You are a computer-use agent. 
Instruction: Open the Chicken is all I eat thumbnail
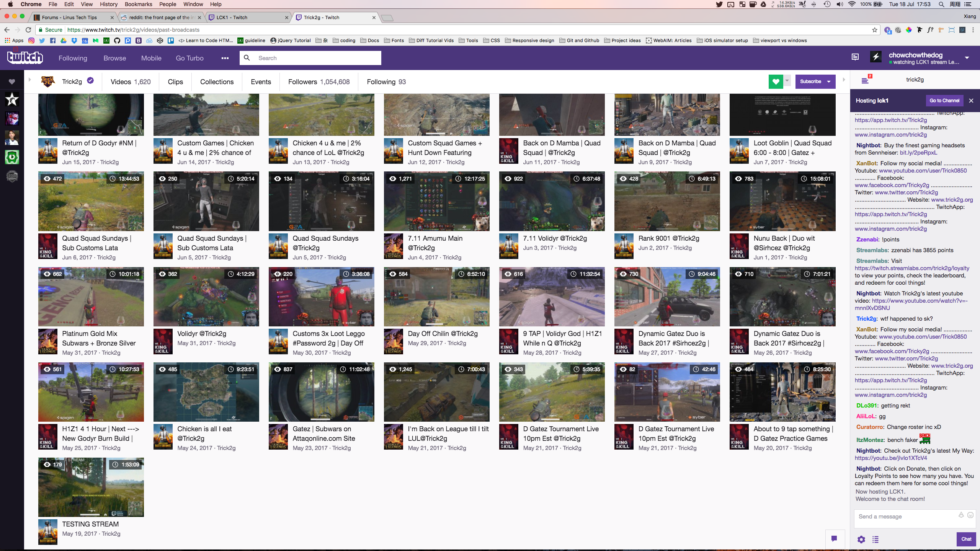tap(206, 392)
